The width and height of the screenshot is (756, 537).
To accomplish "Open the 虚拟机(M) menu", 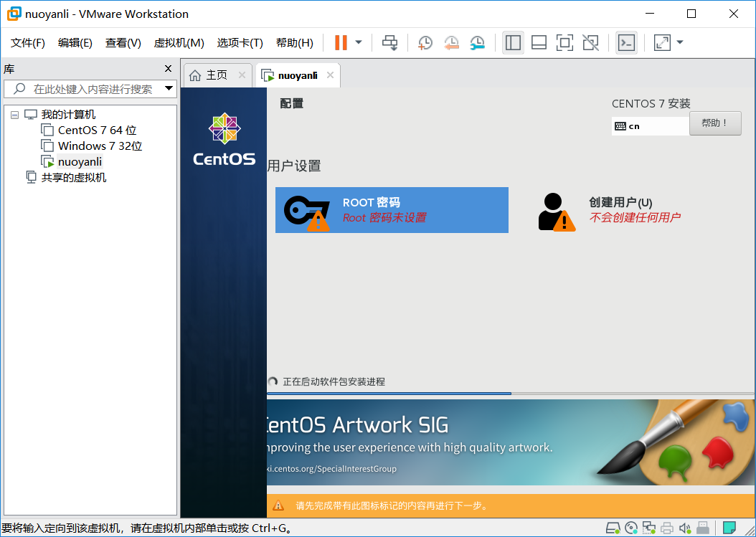I will tap(179, 42).
